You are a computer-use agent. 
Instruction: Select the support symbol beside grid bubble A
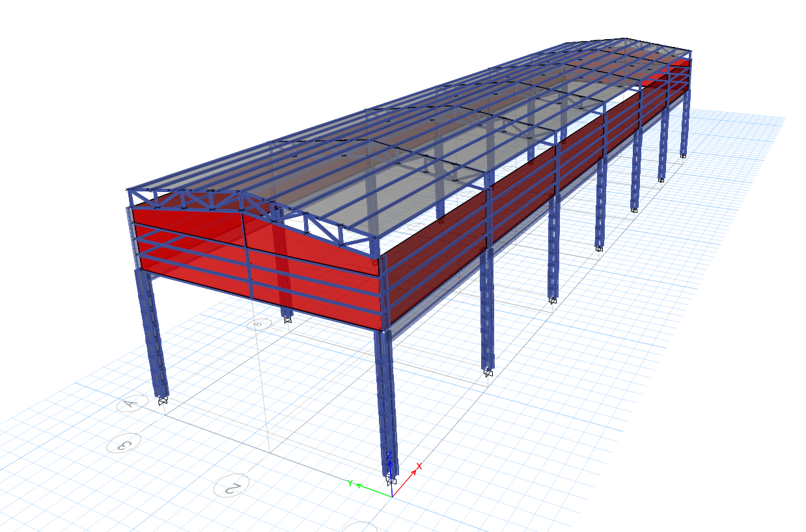163,400
